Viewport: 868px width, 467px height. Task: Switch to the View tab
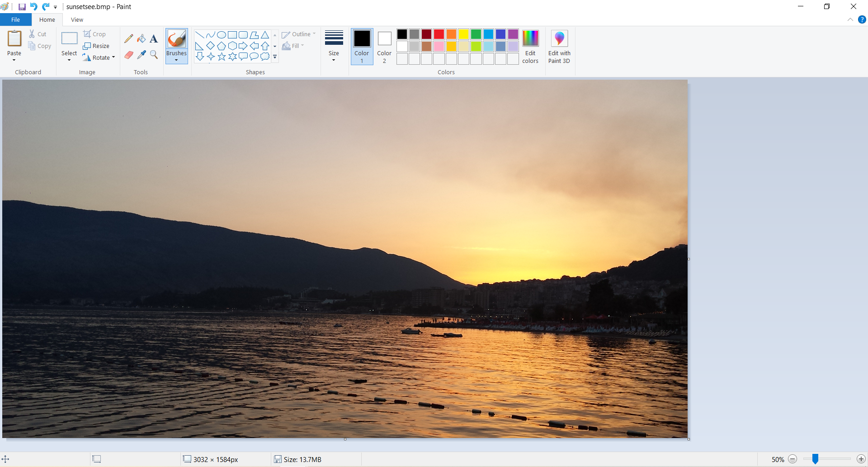(x=77, y=20)
